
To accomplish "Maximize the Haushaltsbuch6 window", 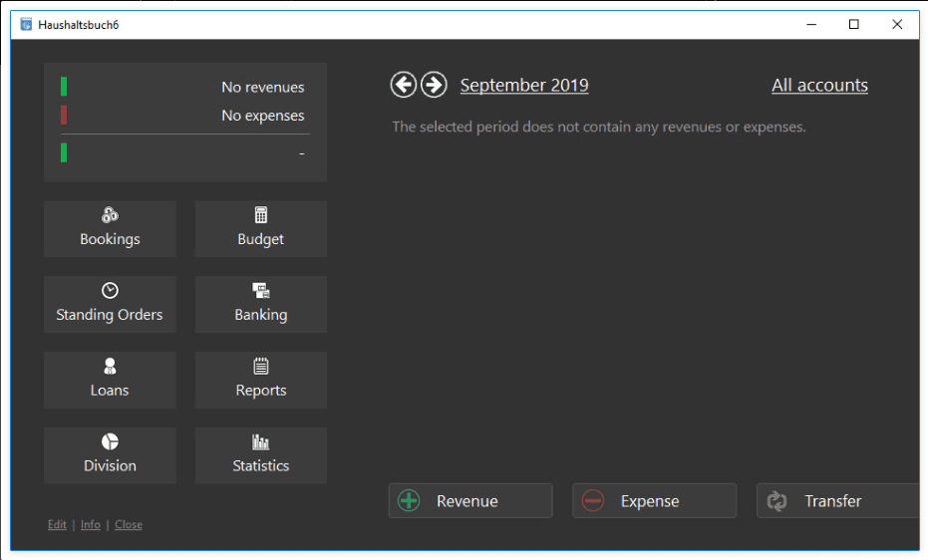I will (x=854, y=24).
